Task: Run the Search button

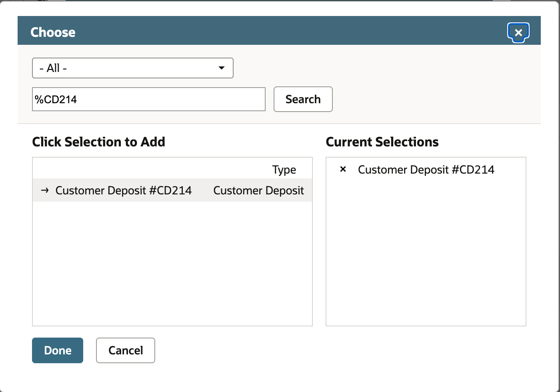Action: (x=303, y=99)
